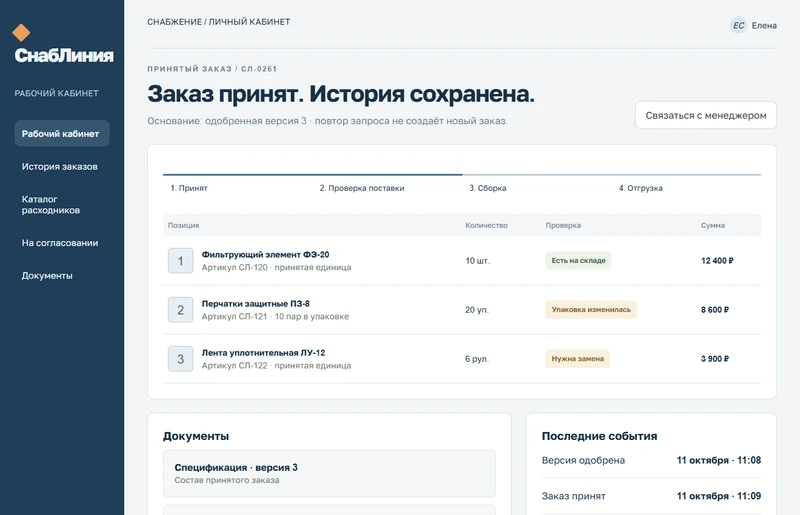Viewport: 800px width, 515px height.
Task: Click Фильтрующий элемент ФЭ-20 item name
Action: pos(265,254)
